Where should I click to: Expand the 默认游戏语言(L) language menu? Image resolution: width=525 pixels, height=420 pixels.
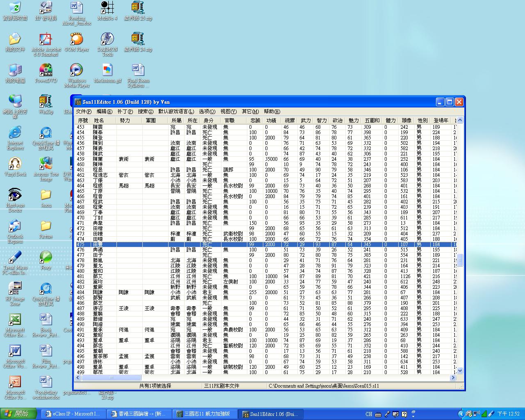176,112
